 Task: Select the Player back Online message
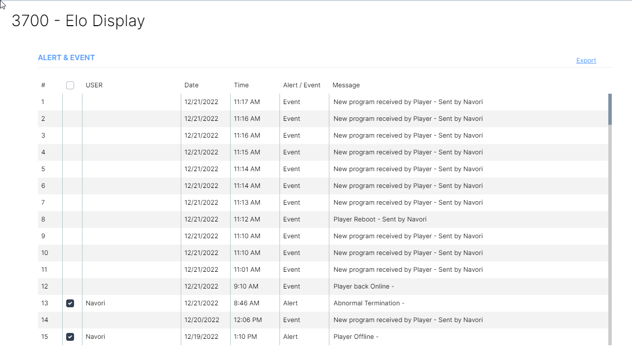pyautogui.click(x=363, y=287)
